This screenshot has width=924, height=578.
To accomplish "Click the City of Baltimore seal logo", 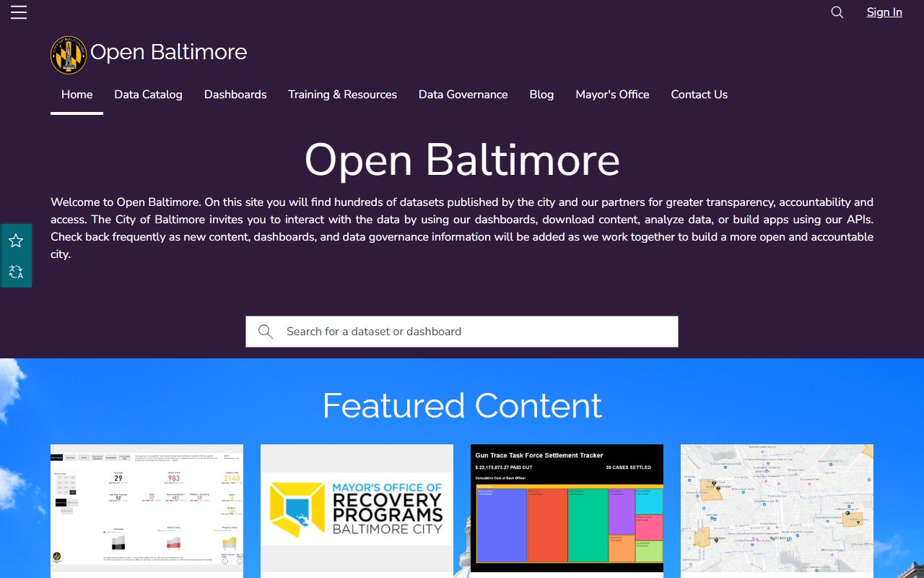I will [x=69, y=55].
